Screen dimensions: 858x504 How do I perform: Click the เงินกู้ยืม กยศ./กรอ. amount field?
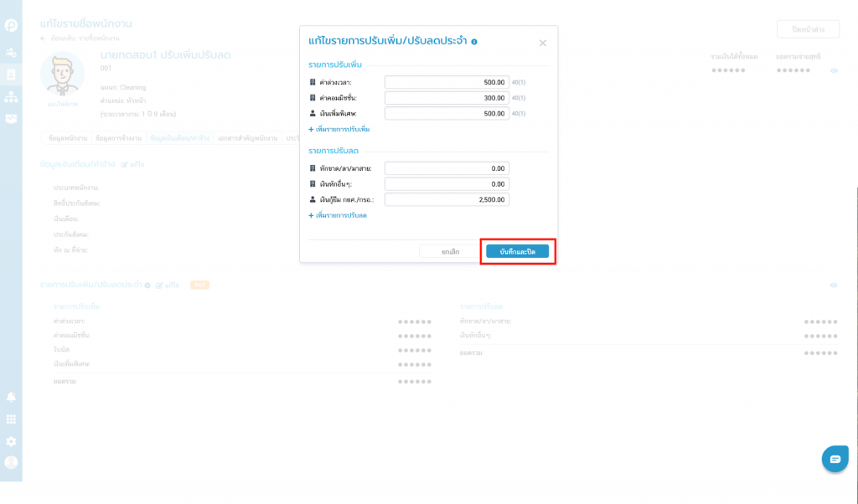pos(447,199)
